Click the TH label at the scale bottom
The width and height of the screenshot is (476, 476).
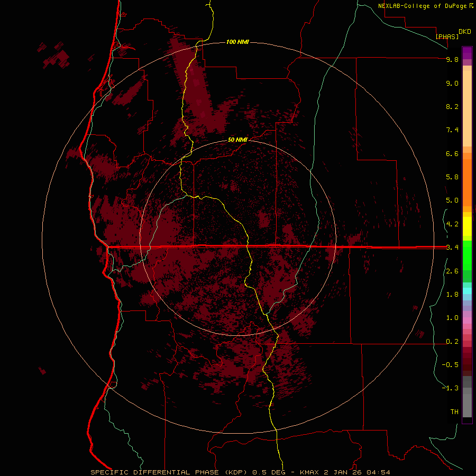point(454,412)
